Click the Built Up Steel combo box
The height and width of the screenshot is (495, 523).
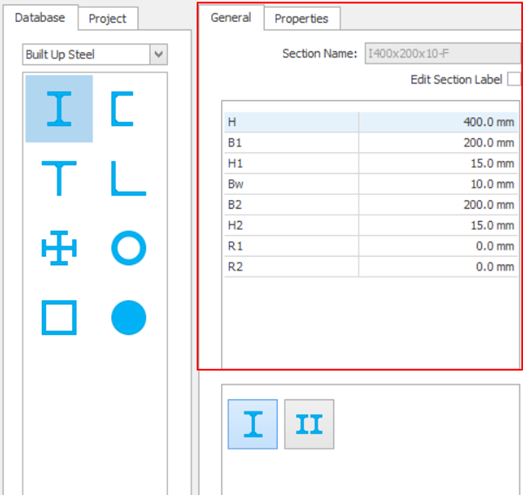(x=95, y=54)
